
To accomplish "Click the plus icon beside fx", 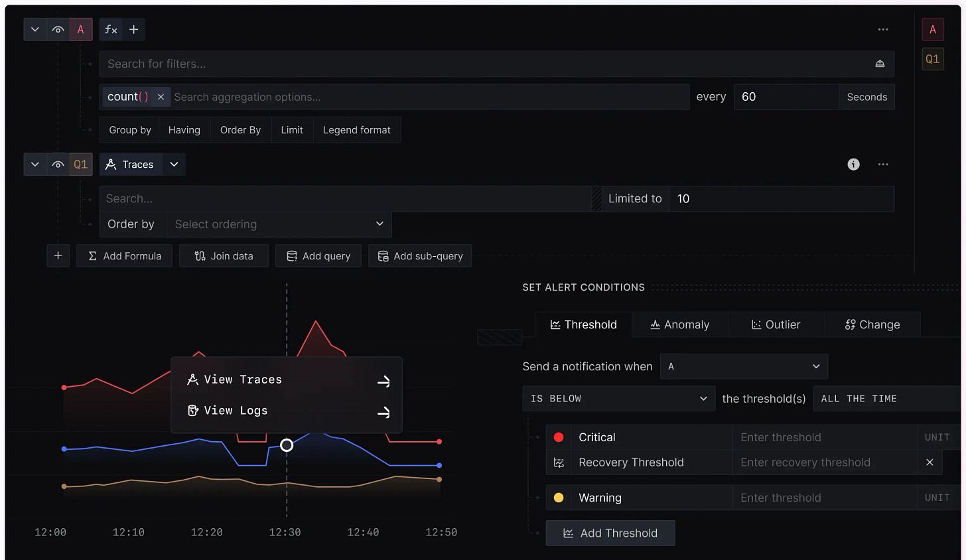I will click(133, 29).
